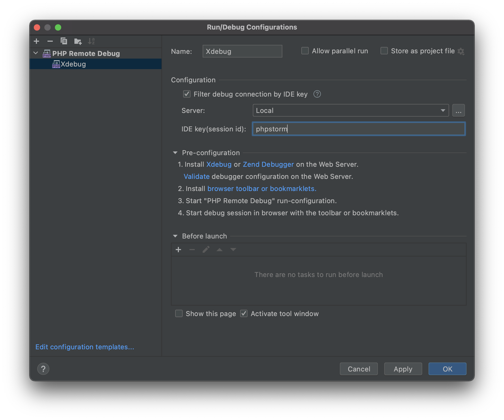Create new configuration folder
Viewport: 504px width, 420px height.
(x=78, y=41)
